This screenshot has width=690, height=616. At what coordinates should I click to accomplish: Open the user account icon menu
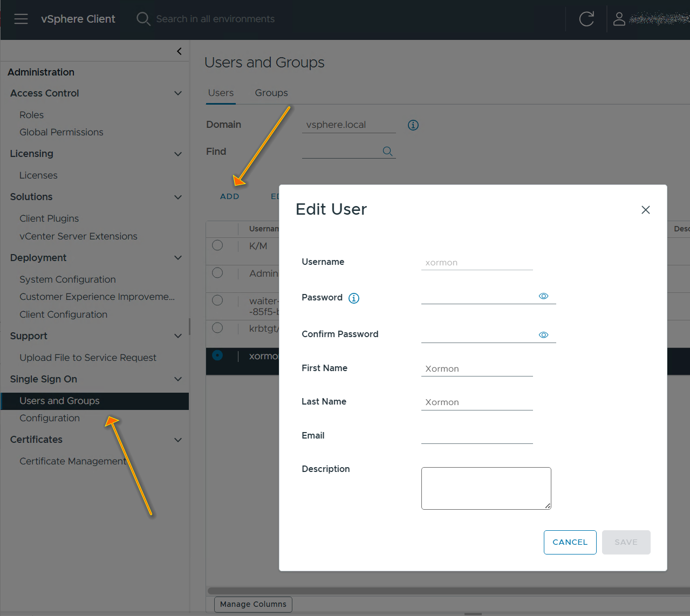point(619,19)
